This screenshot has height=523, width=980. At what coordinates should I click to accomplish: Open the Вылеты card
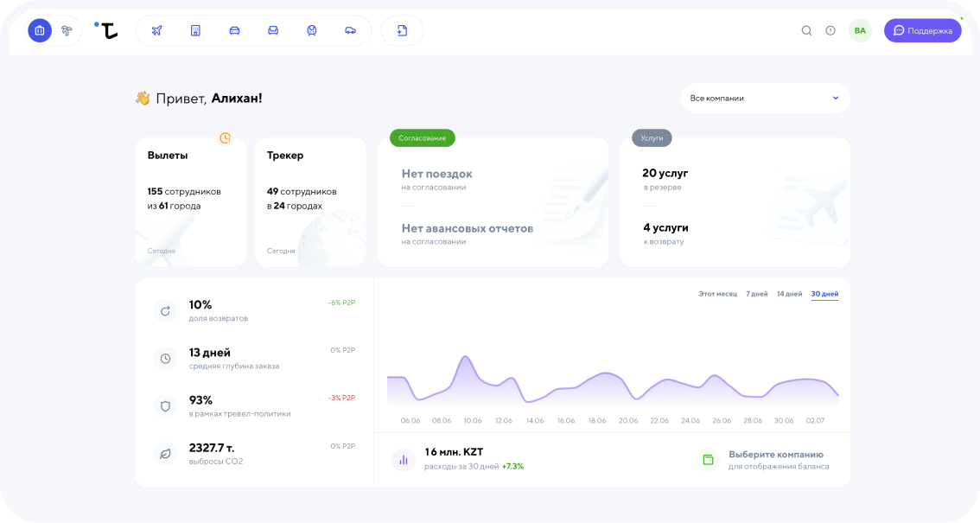191,201
